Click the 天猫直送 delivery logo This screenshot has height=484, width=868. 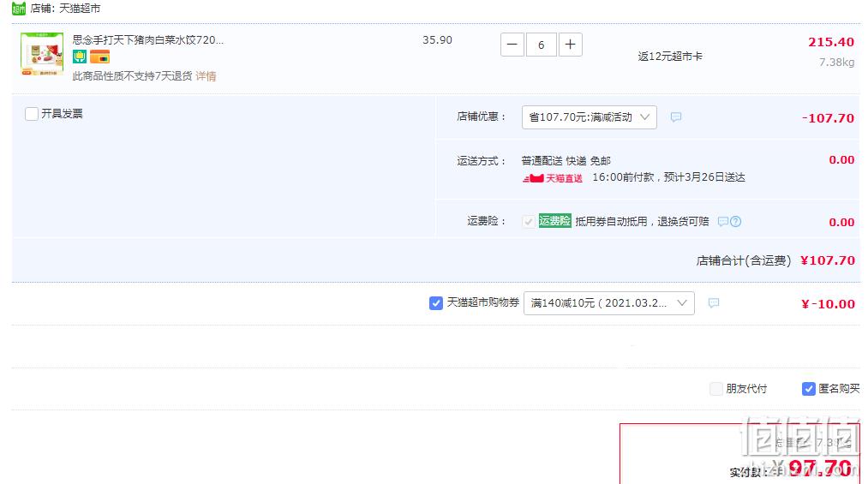(x=553, y=178)
